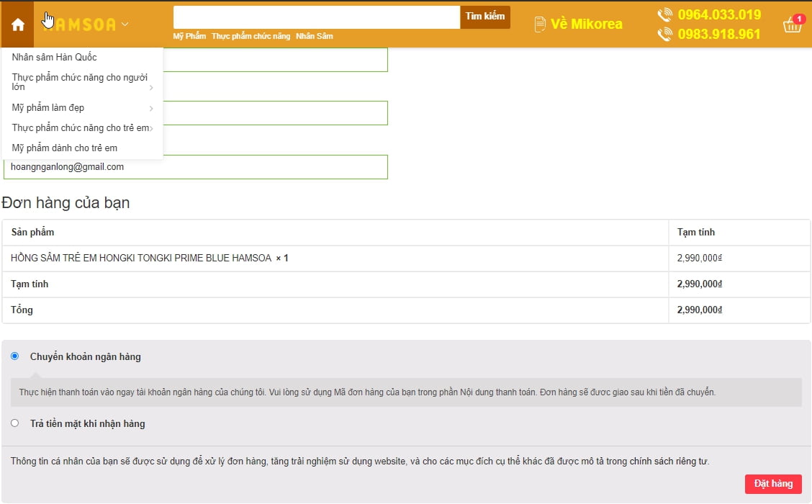Click phone icon beside 0983.918.961

click(x=665, y=34)
